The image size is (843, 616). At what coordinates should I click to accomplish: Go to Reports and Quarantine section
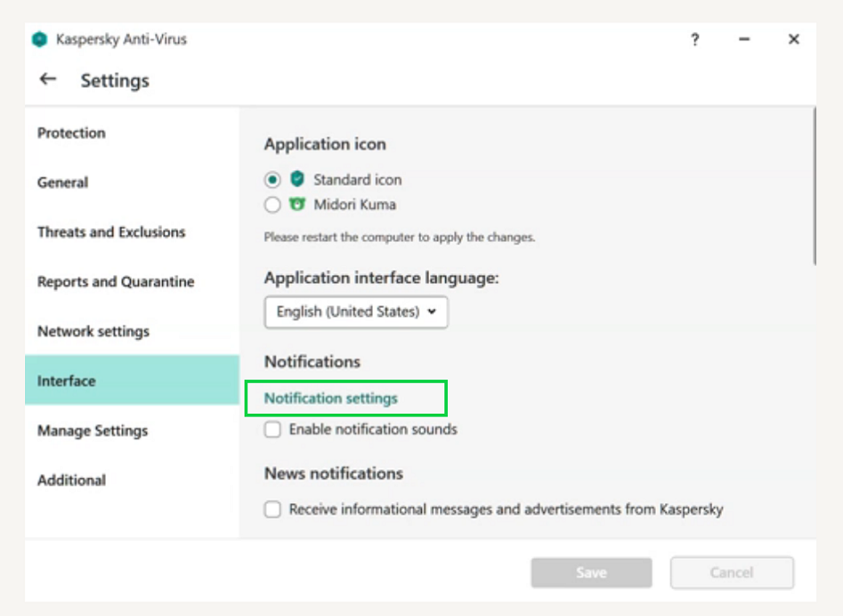click(116, 282)
